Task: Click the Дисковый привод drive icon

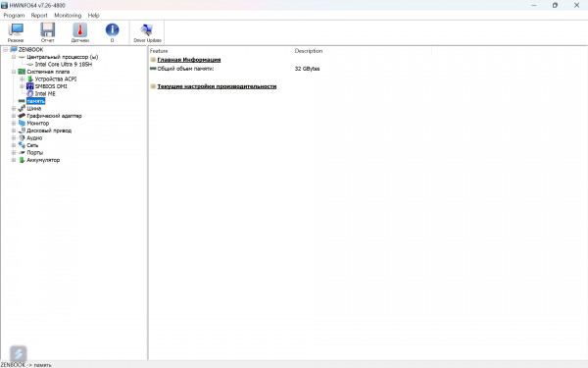Action: tap(22, 131)
